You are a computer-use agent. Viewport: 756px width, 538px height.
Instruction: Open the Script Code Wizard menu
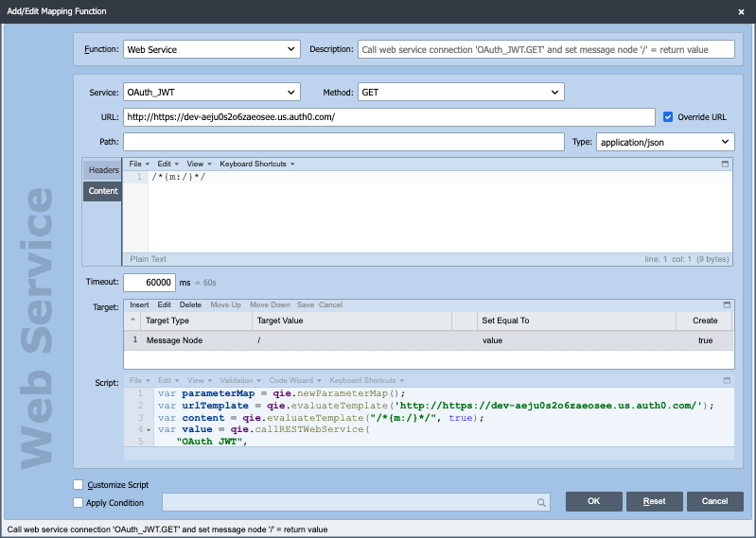tap(294, 380)
